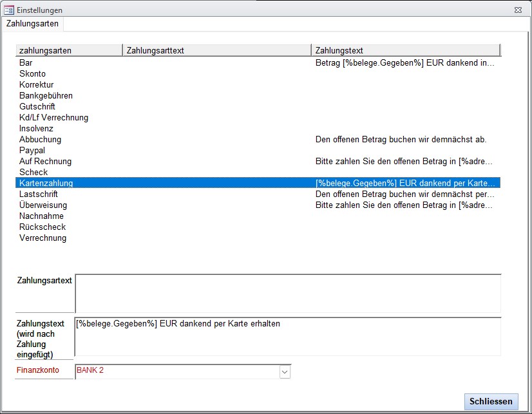Open the Finanzkonto dropdown arrow

point(285,372)
